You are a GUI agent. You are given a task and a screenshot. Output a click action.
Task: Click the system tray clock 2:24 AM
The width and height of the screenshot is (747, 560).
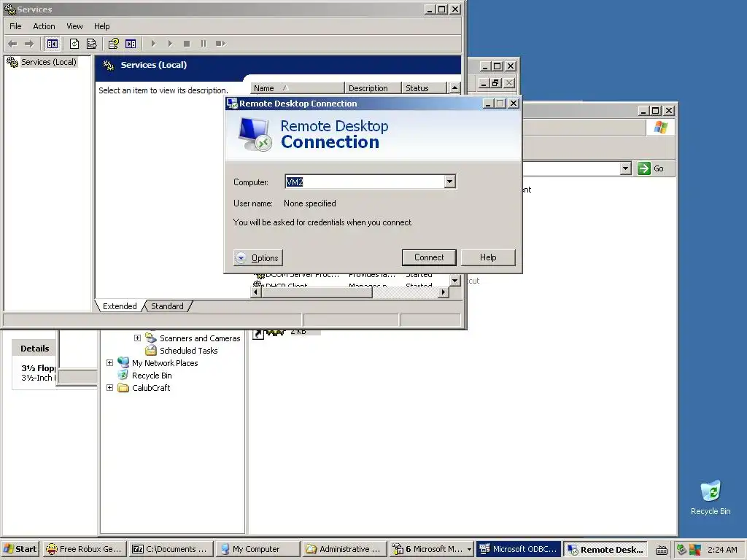[x=722, y=550]
